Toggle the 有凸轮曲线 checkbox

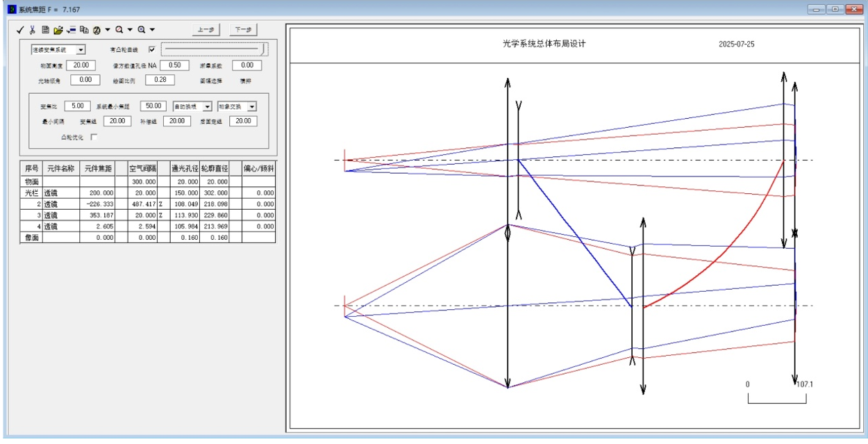152,49
